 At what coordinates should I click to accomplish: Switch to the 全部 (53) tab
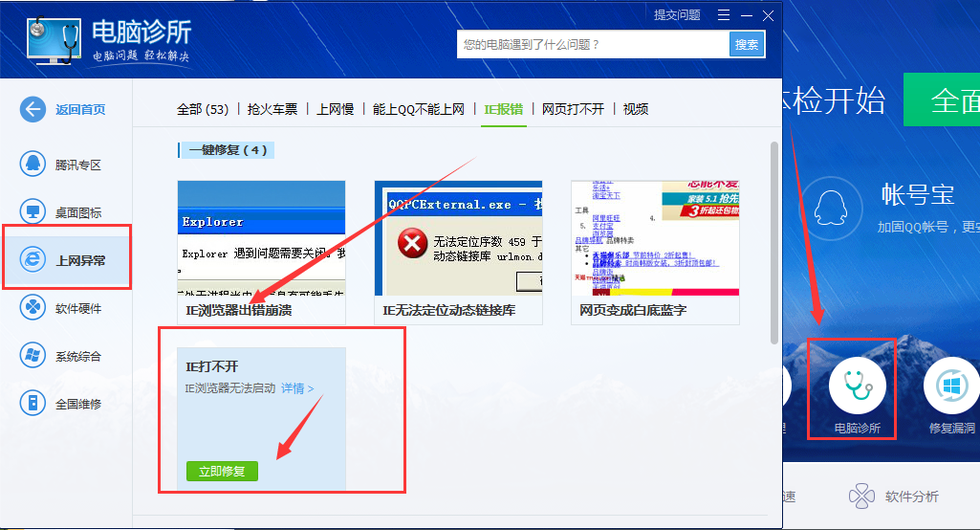tap(203, 109)
